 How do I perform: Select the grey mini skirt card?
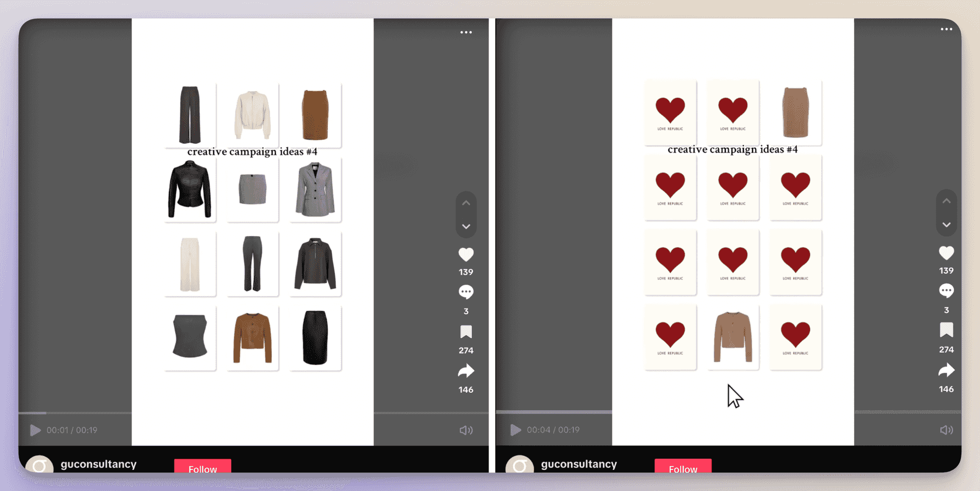(253, 189)
